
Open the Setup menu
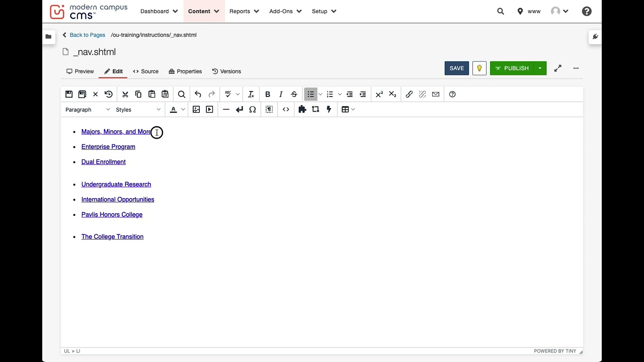click(324, 11)
